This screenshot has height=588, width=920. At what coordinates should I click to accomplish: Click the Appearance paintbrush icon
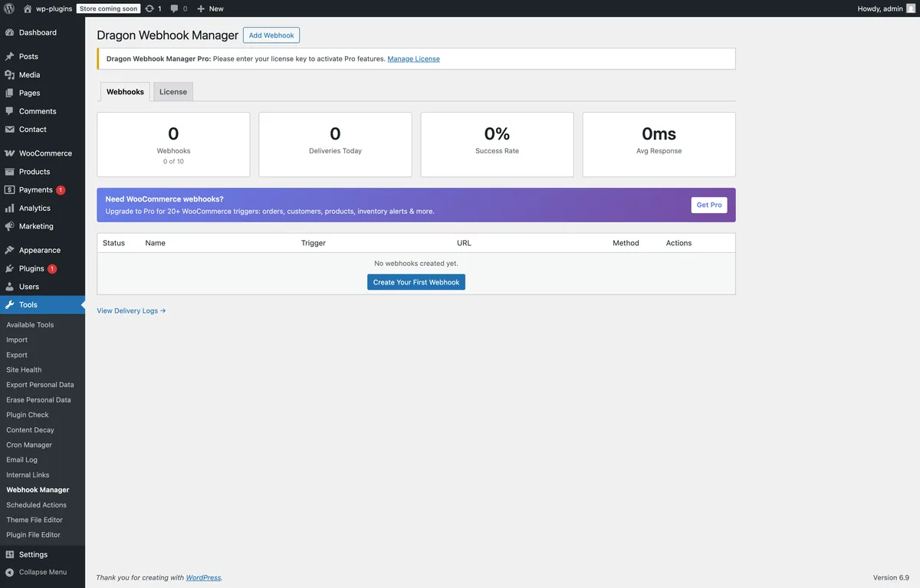click(9, 250)
